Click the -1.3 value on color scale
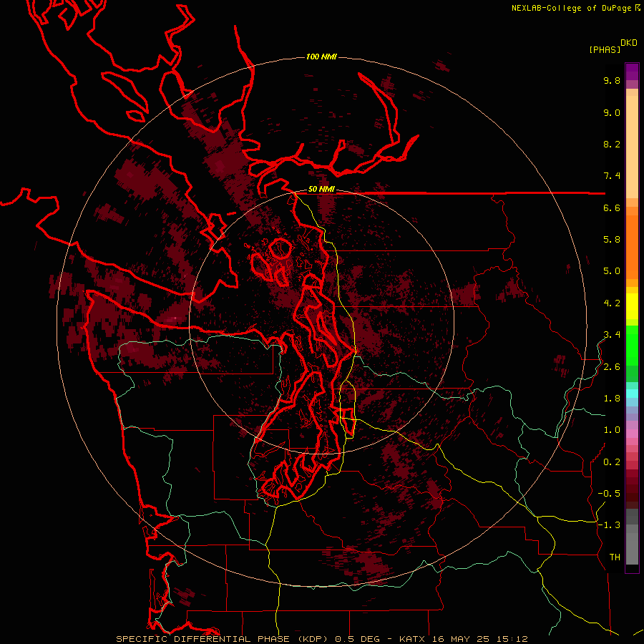The height and width of the screenshot is (644, 644). [609, 525]
